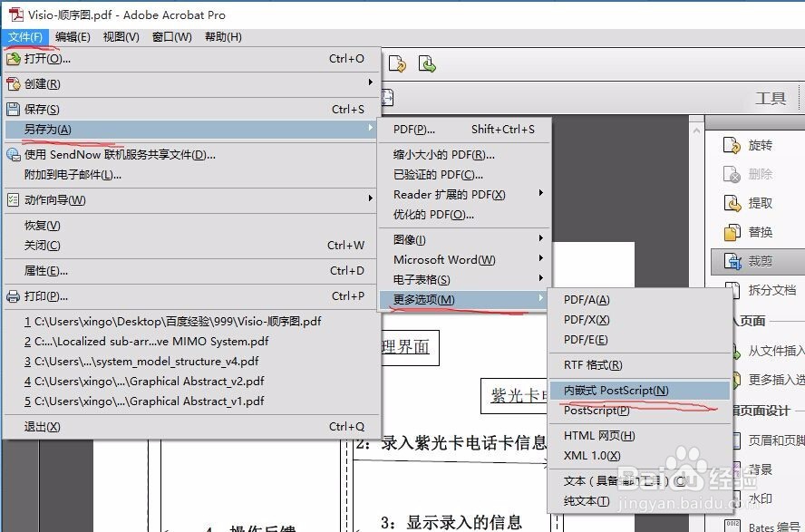This screenshot has width=805, height=532.
Task: Click the 旋转 page icon in the tools panel
Action: [732, 145]
